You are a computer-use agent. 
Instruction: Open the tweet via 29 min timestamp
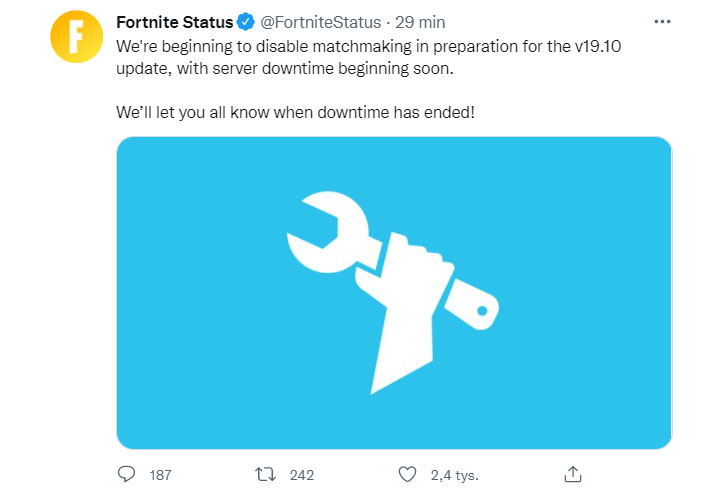point(420,21)
